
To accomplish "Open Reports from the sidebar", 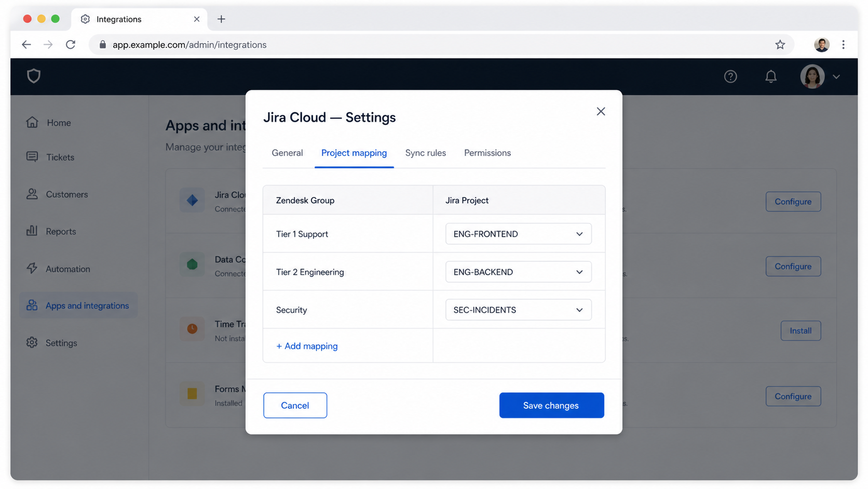I will [x=61, y=231].
